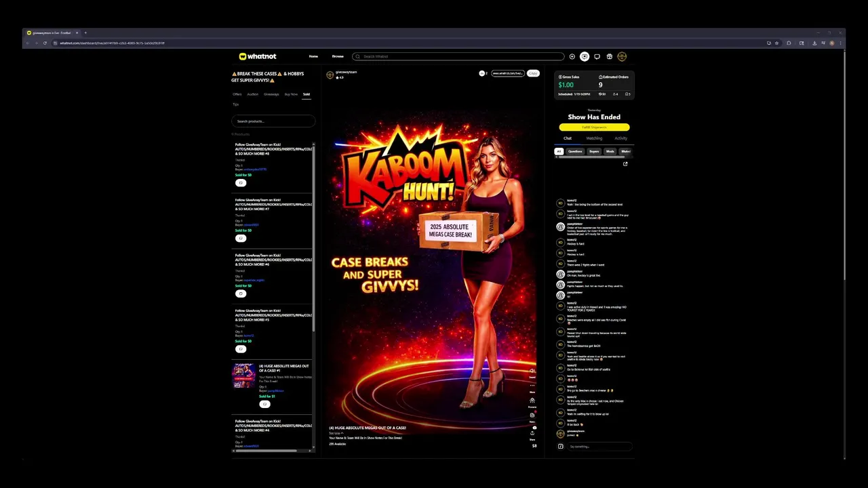
Task: Switch to the Offers tab
Action: (237, 94)
